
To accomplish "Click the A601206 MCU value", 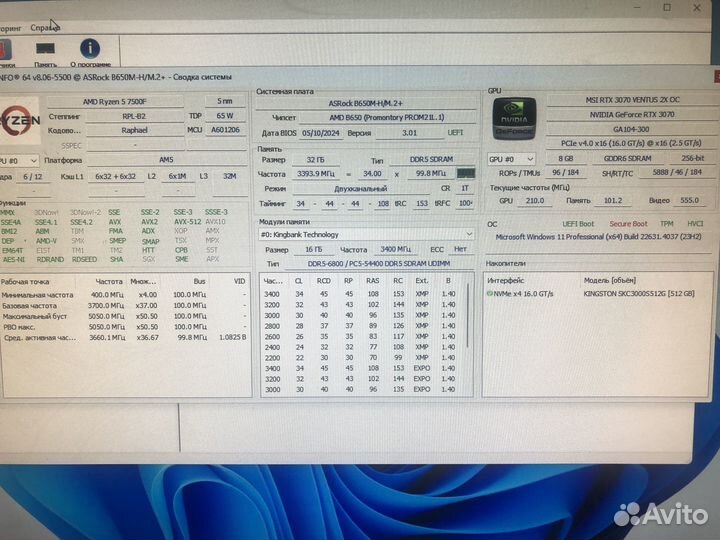I will 225,130.
